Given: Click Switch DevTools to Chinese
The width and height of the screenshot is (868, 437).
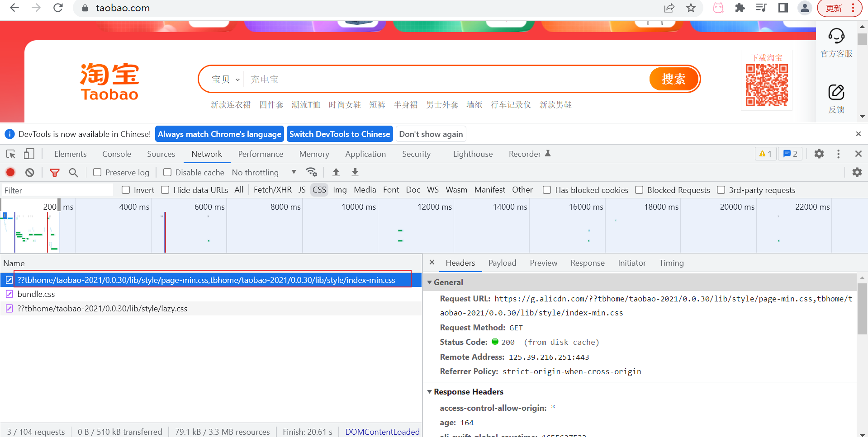Looking at the screenshot, I should coord(340,134).
